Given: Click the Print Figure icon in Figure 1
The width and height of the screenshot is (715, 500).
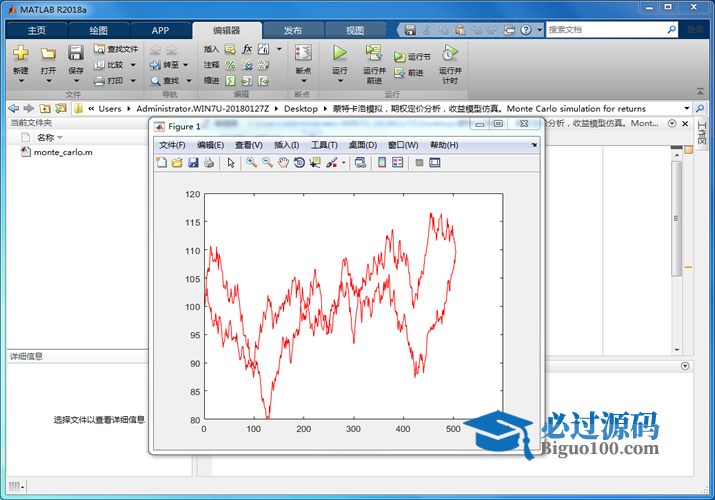Looking at the screenshot, I should pyautogui.click(x=209, y=163).
